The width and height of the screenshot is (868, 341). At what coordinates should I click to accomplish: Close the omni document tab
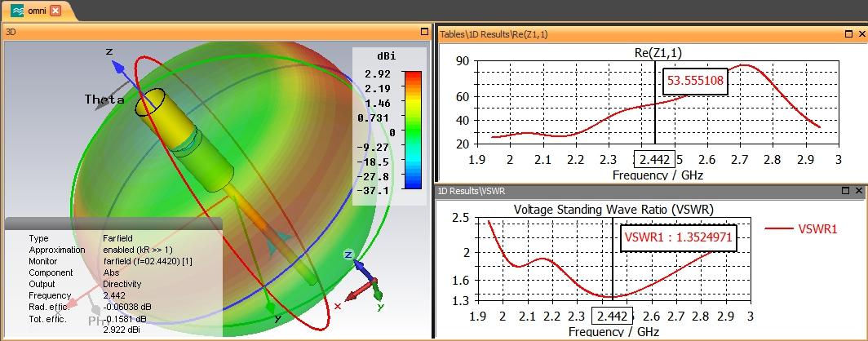(x=55, y=11)
